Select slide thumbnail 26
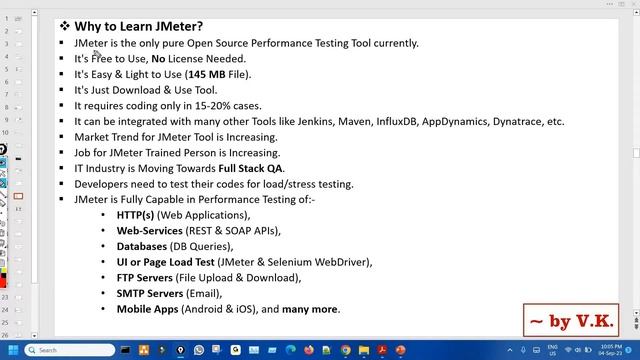This screenshot has width=640, height=360. coord(18,335)
